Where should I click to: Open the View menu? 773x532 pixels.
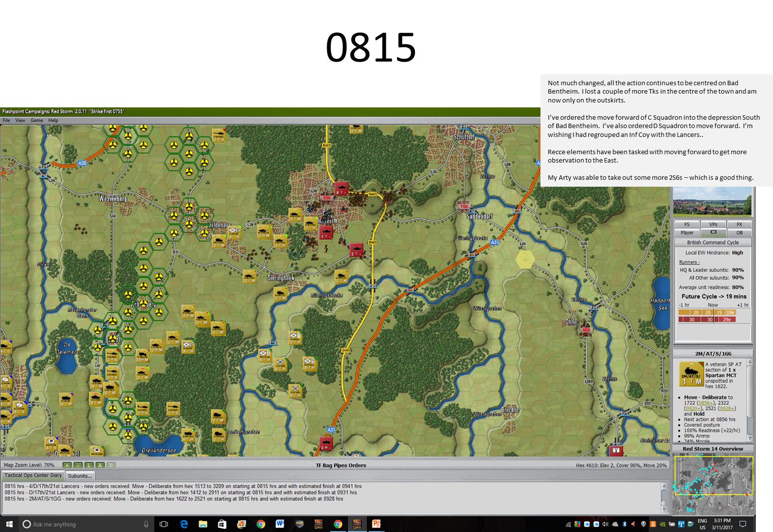20,120
